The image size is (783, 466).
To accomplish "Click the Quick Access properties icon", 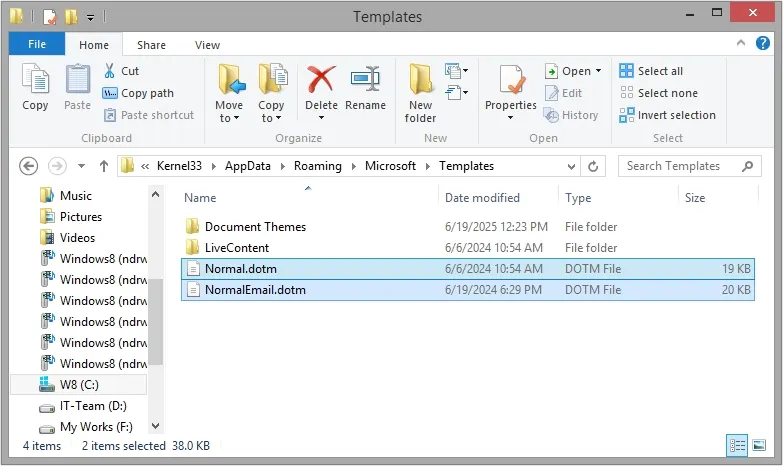I will (49, 17).
